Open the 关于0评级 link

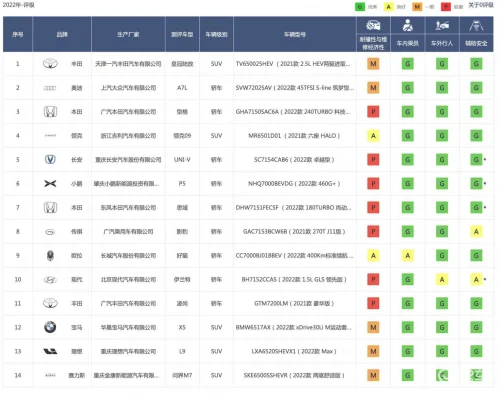tap(481, 5)
